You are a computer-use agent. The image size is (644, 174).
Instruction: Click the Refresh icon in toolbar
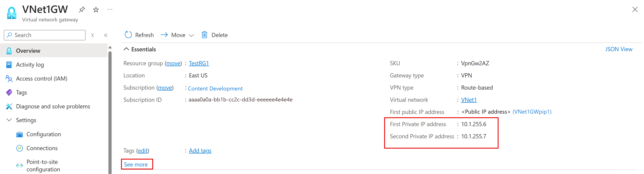coord(128,35)
